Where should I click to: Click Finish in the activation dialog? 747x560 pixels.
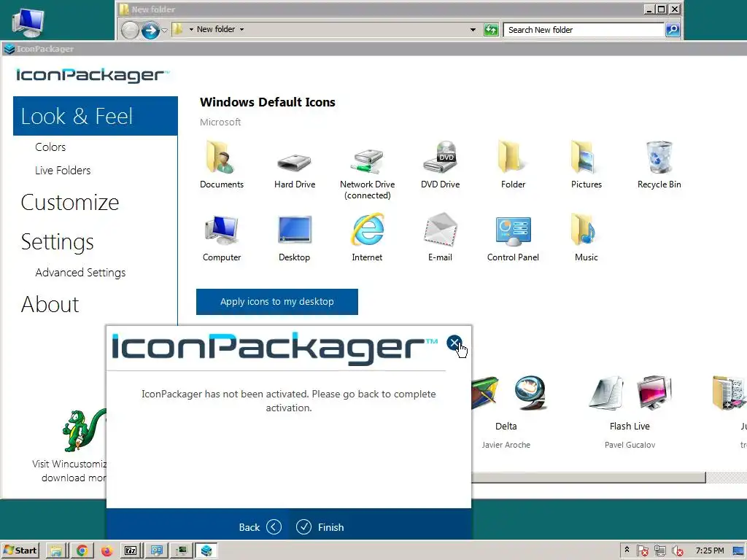point(320,527)
